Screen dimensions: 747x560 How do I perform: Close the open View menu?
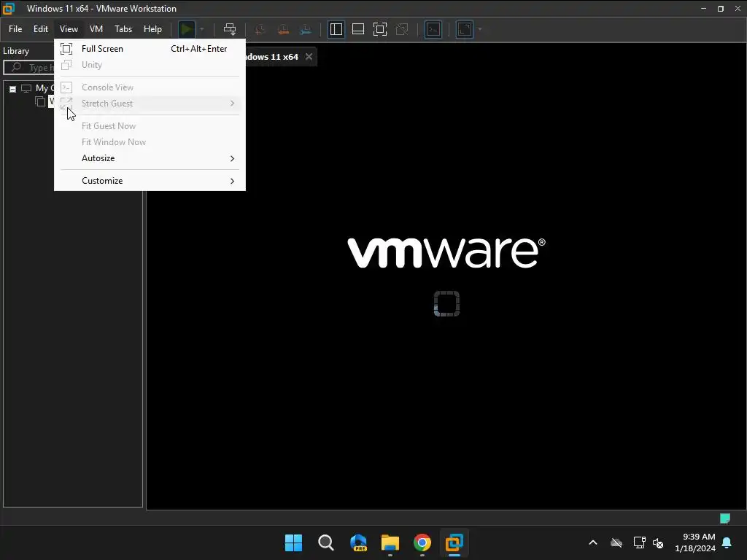click(x=69, y=29)
